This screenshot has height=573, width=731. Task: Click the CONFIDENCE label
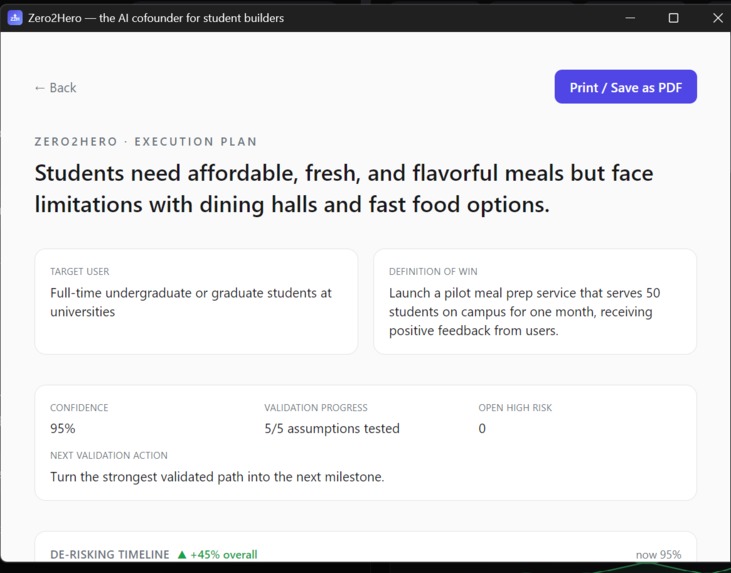[79, 407]
